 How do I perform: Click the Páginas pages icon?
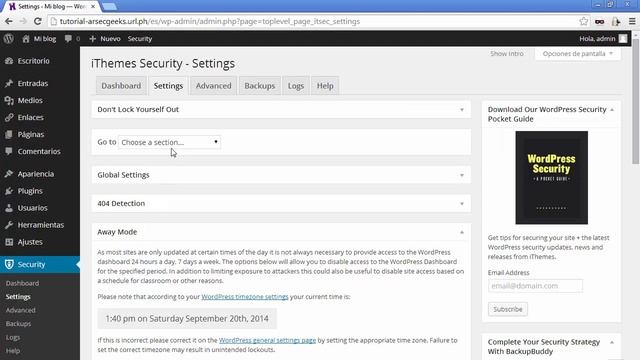click(x=9, y=134)
